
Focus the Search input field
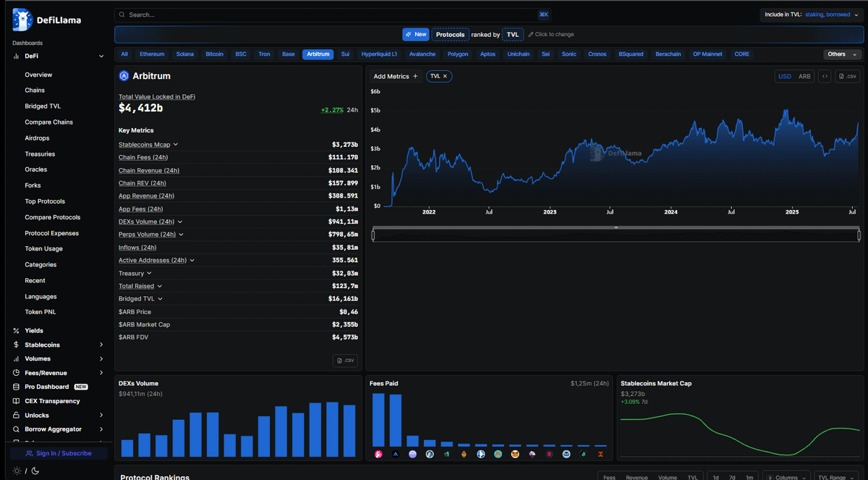pyautogui.click(x=333, y=14)
